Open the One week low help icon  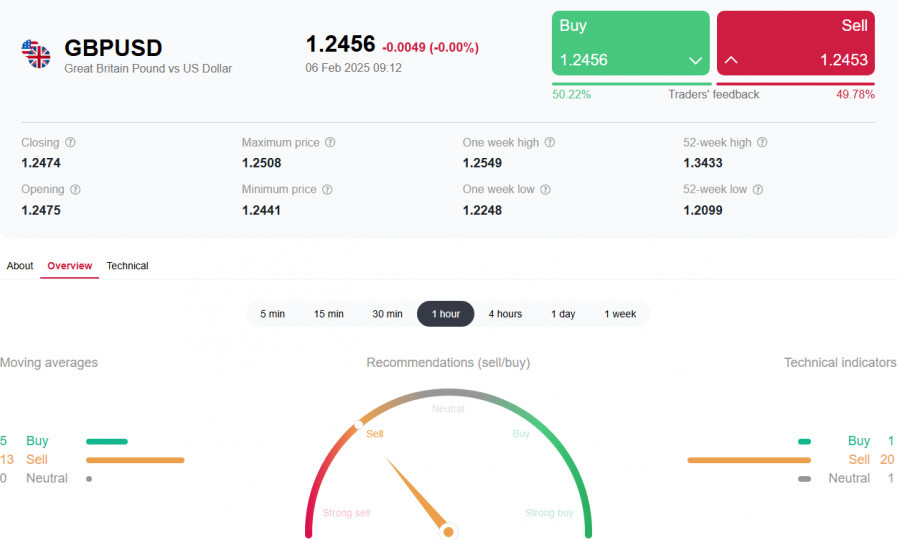point(545,189)
